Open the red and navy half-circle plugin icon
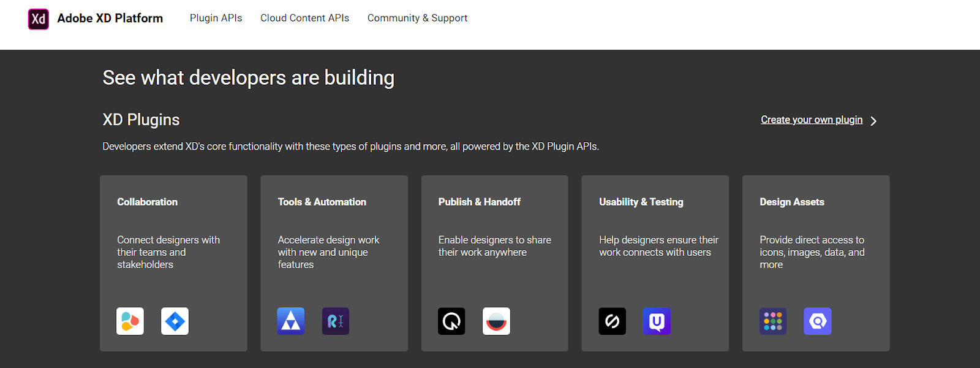The width and height of the screenshot is (980, 368). [496, 321]
